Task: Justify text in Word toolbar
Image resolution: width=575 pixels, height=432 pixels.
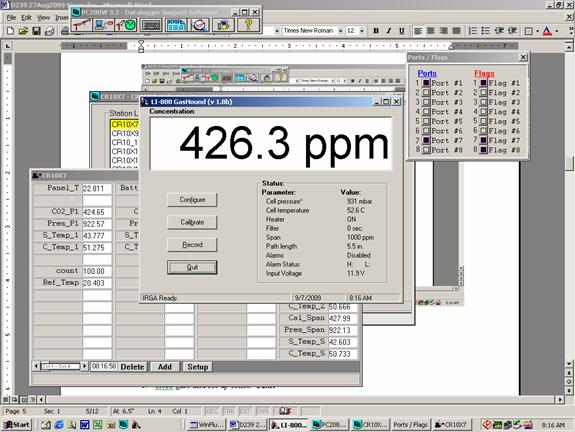Action: pyautogui.click(x=457, y=31)
